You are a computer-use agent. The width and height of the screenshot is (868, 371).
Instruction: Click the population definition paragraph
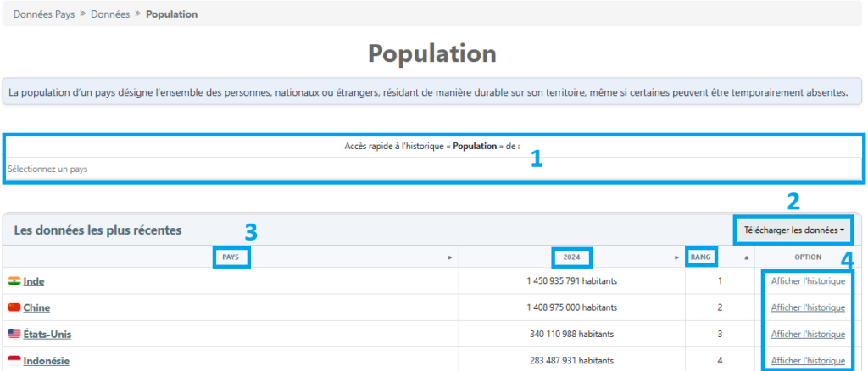[x=429, y=92]
